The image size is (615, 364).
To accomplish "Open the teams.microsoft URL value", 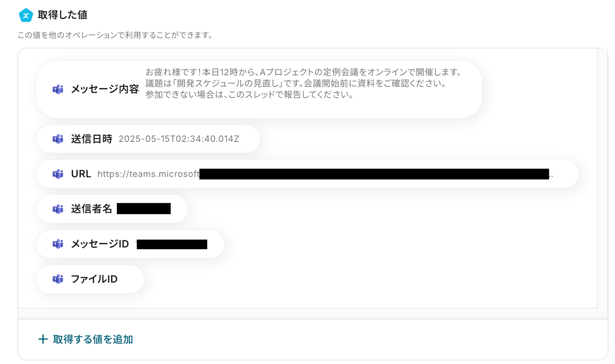I will click(x=325, y=174).
